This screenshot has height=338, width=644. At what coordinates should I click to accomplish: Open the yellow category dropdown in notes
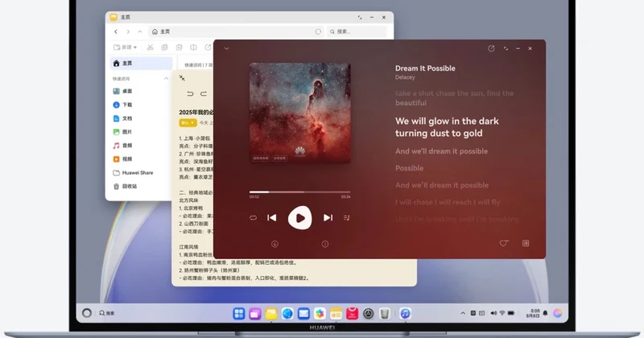(188, 123)
